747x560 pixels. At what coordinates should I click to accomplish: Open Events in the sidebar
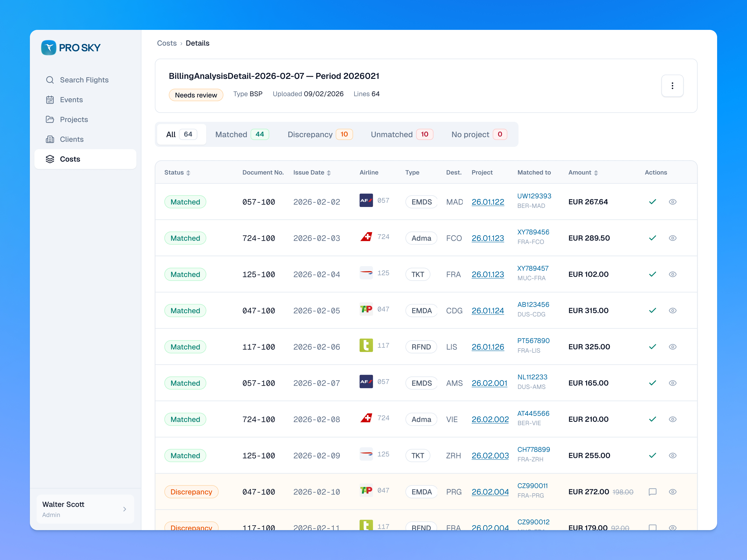tap(85, 100)
